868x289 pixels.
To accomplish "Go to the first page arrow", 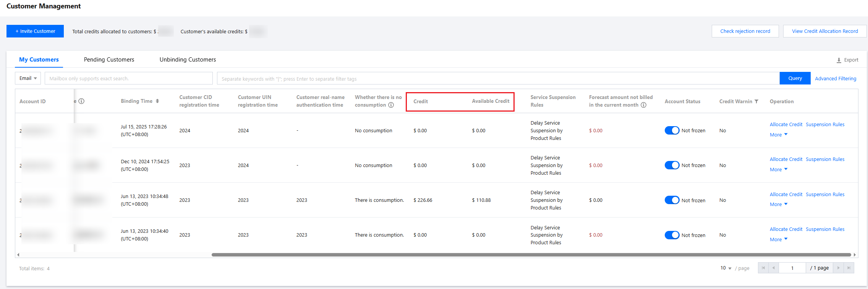I will [763, 268].
